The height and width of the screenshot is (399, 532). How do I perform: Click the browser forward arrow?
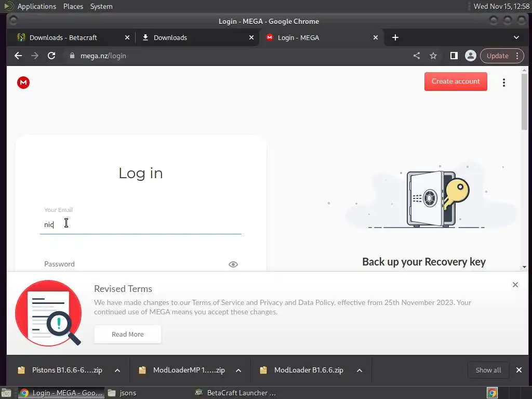35,56
